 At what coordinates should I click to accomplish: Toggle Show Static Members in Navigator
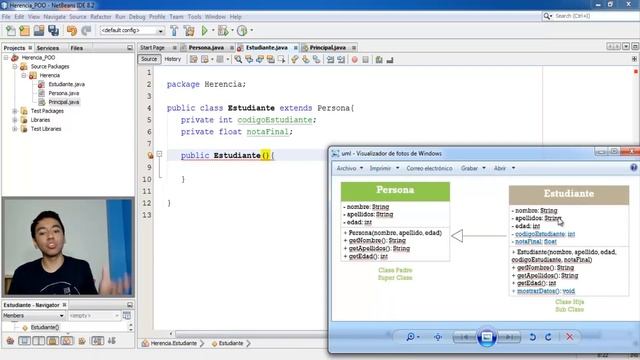(39, 340)
